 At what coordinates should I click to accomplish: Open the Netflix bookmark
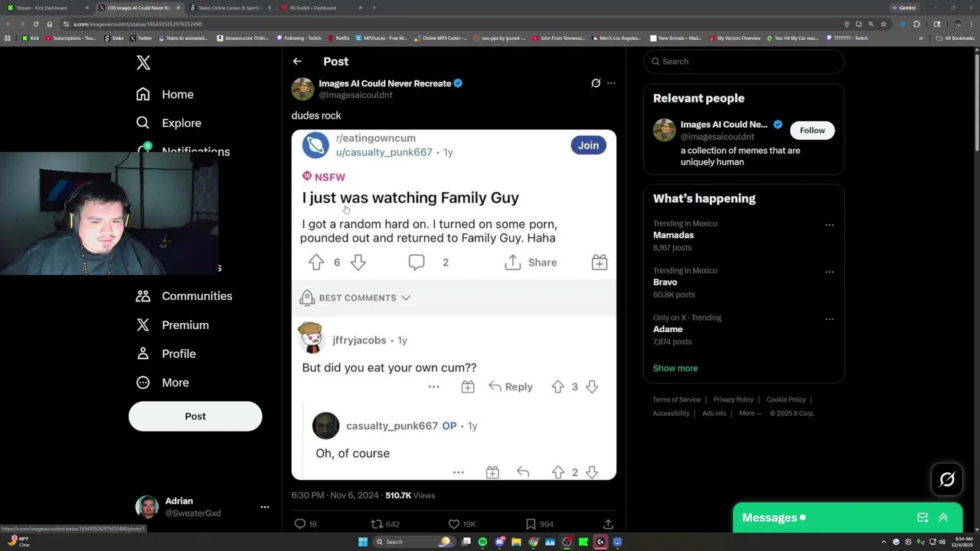338,37
